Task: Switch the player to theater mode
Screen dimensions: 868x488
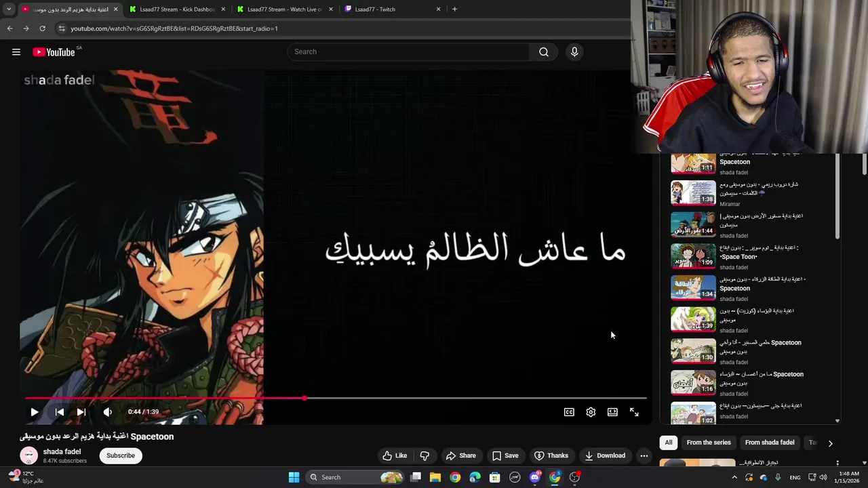Action: [x=612, y=412]
